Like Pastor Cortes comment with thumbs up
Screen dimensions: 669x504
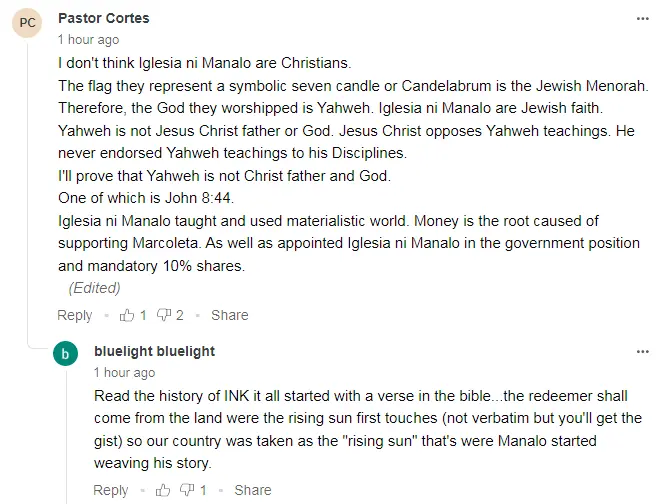[127, 315]
